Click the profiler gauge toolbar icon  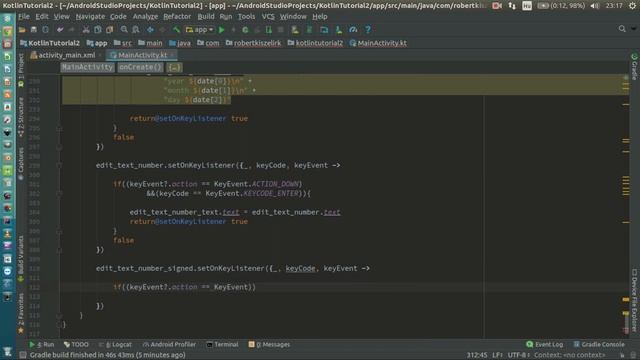coord(353,30)
